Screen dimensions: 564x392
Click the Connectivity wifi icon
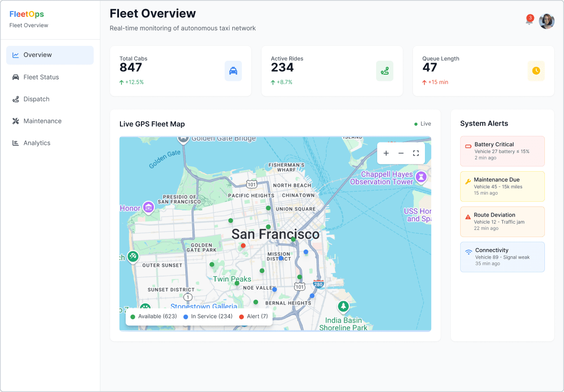click(468, 252)
